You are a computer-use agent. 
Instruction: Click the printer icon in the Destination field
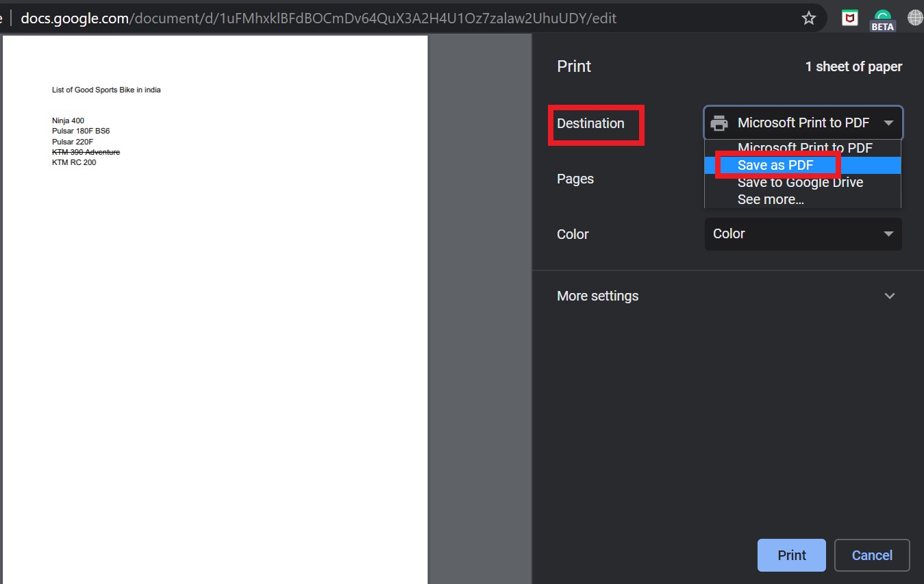pyautogui.click(x=719, y=123)
